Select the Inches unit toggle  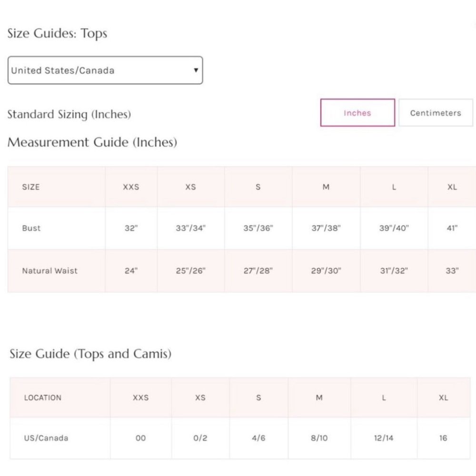point(357,113)
